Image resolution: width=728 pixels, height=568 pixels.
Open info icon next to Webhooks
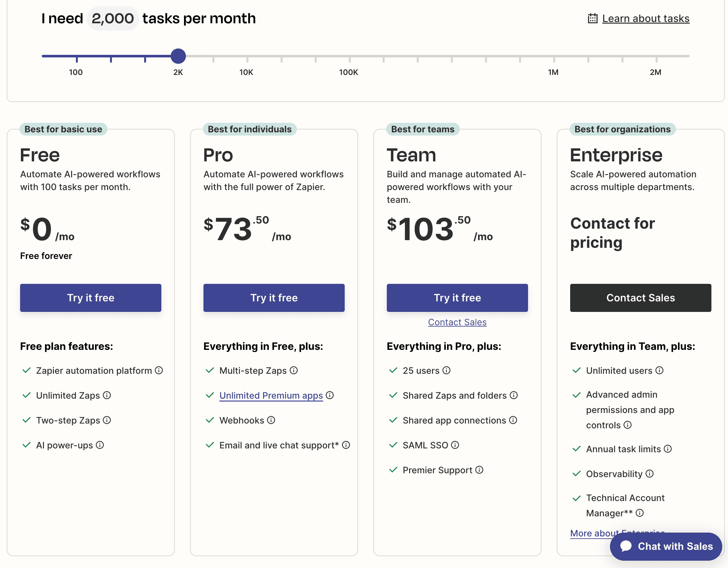[271, 420]
